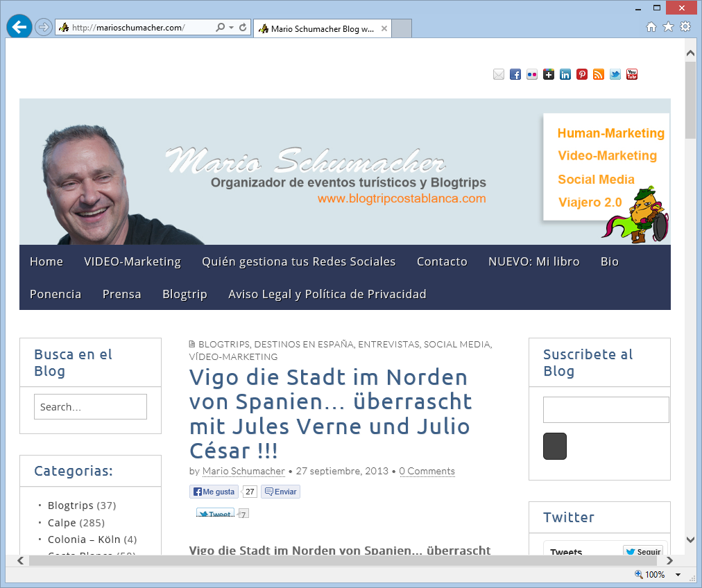Click the browser Forward arrow button
The width and height of the screenshot is (702, 588).
(x=44, y=27)
